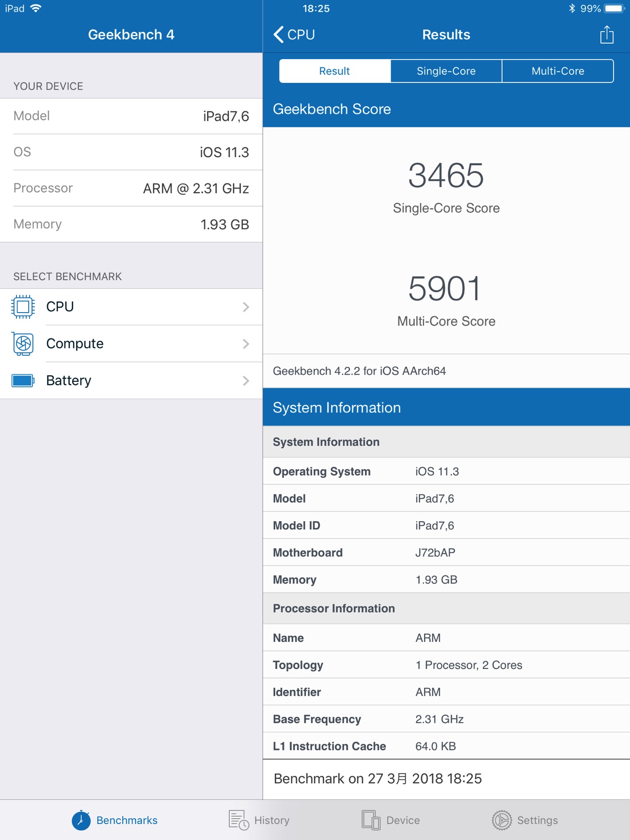
Task: Tap the Operating System iOS 11.3 row value
Action: (x=437, y=472)
